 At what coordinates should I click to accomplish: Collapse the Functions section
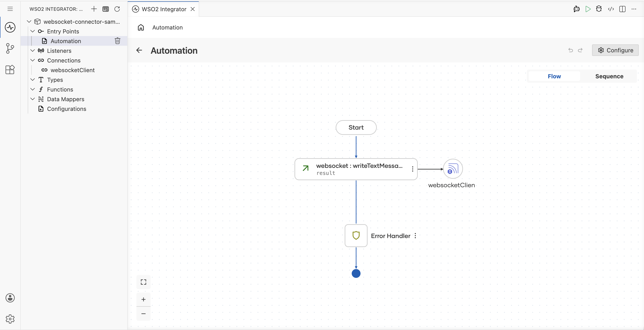tap(33, 89)
